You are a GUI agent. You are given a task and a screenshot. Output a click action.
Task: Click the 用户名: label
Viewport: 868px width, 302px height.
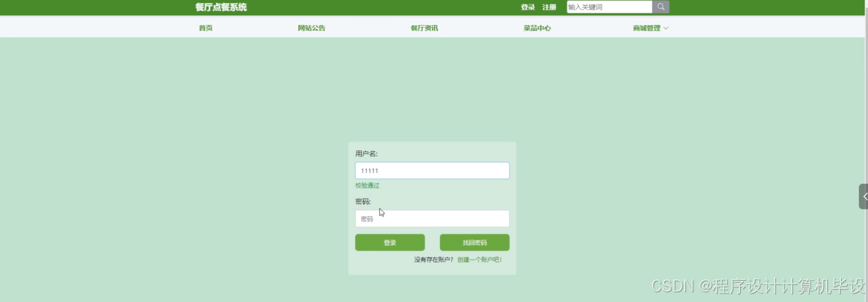pos(367,153)
